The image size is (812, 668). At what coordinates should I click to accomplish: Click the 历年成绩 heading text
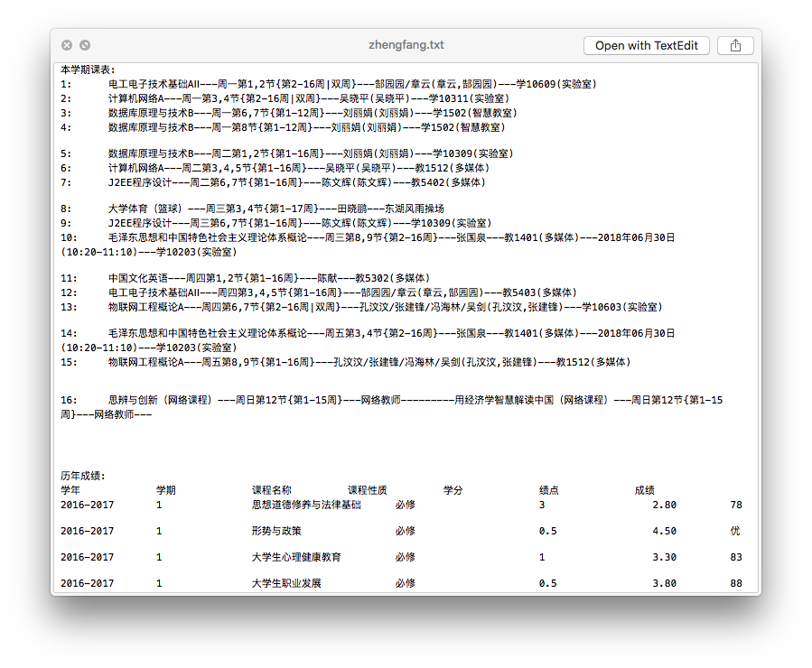point(83,476)
